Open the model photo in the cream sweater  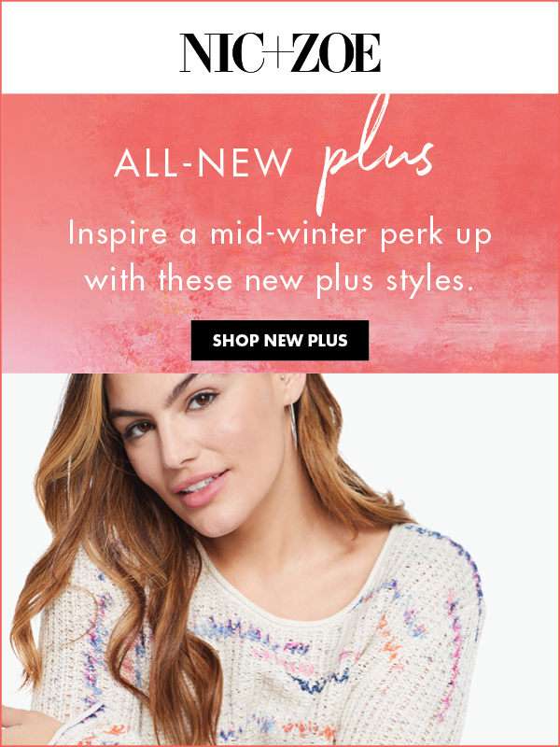pyautogui.click(x=280, y=559)
